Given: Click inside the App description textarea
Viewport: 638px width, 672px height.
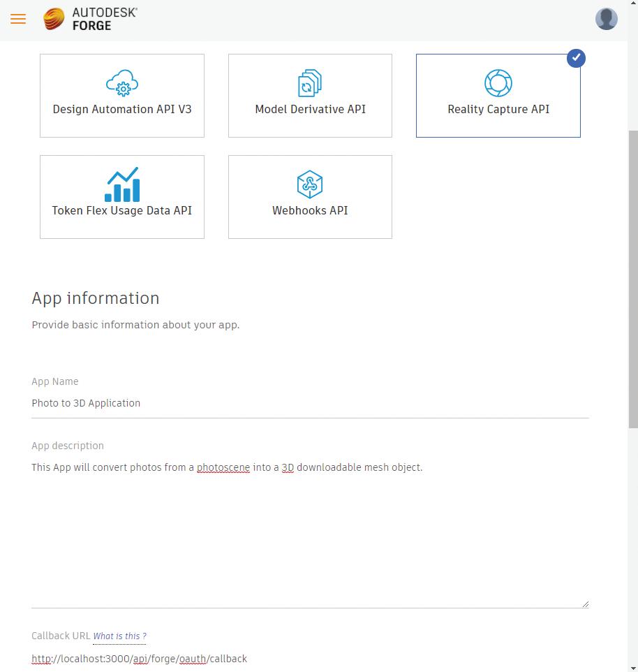Looking at the screenshot, I should point(310,532).
